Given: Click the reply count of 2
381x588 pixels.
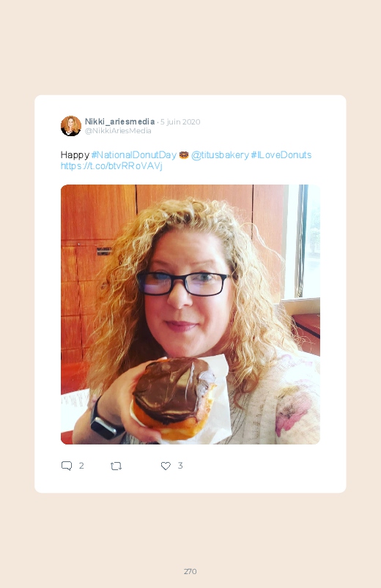Looking at the screenshot, I should click(x=81, y=466).
